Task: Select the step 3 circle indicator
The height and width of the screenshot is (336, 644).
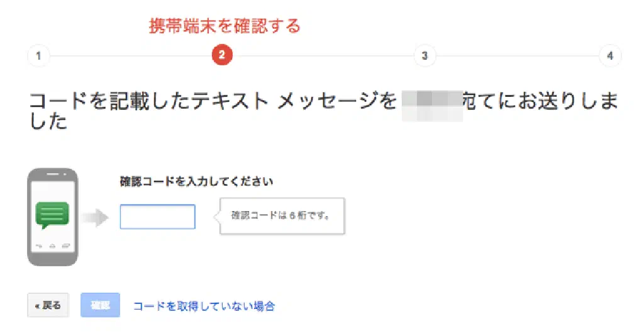Action: (425, 56)
